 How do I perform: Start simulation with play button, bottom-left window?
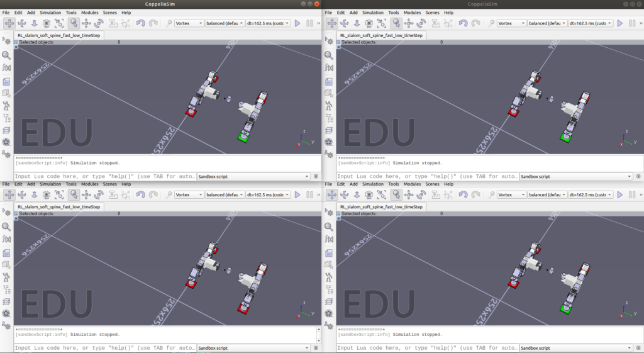click(297, 195)
